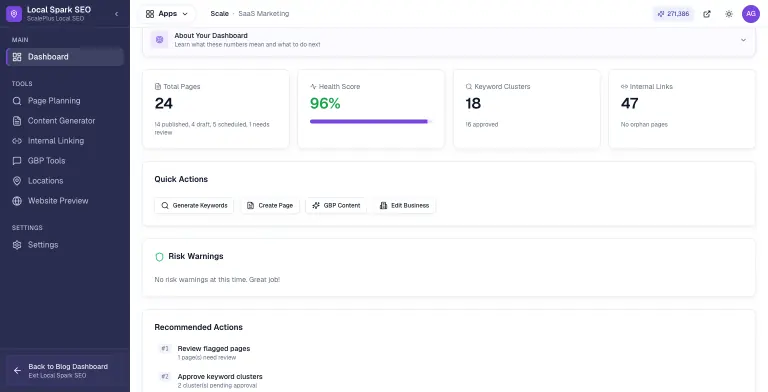
Task: Open the Locations page
Action: [x=65, y=181]
